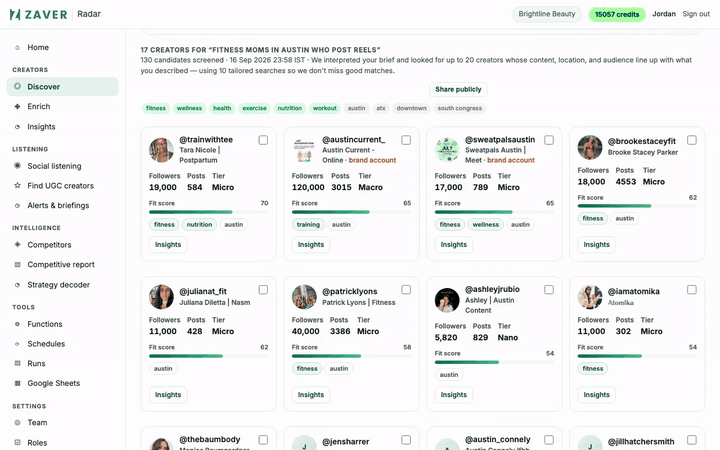720x450 pixels.
Task: Check the @iamatomika card checkbox
Action: point(692,290)
